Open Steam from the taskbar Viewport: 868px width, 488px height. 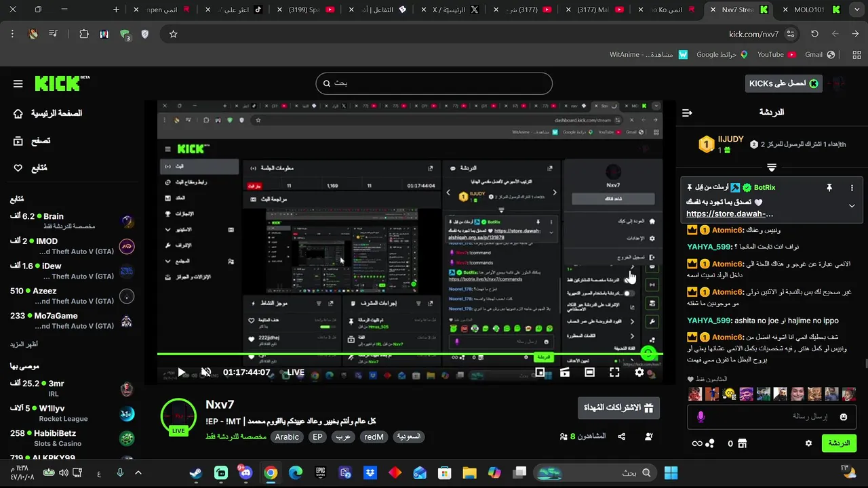pos(196,473)
